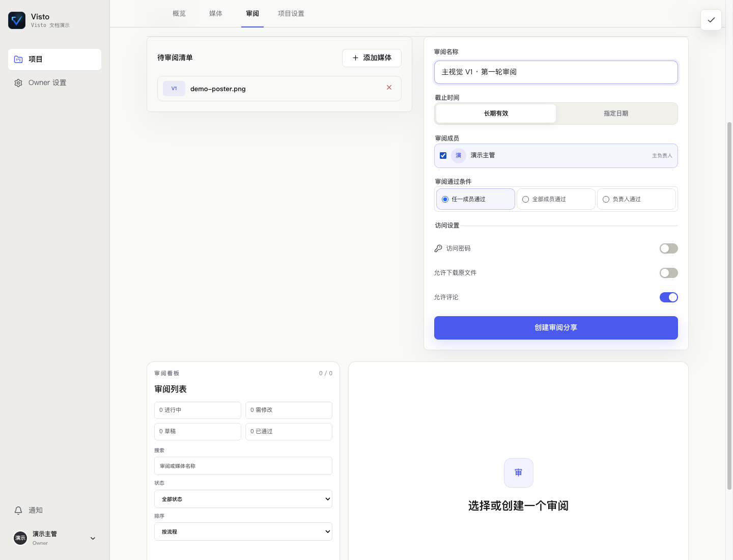Click the 审阅名称 input field
Viewport: 733px width, 560px height.
(556, 72)
